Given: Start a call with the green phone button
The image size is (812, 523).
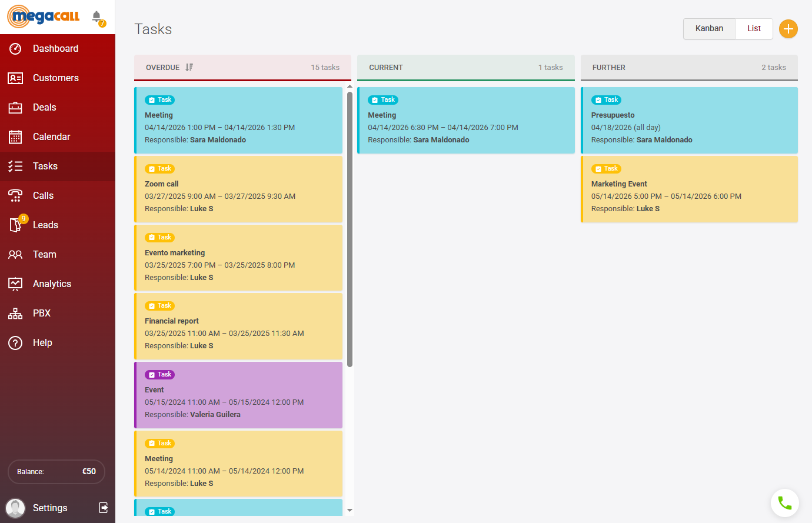Looking at the screenshot, I should point(785,503).
